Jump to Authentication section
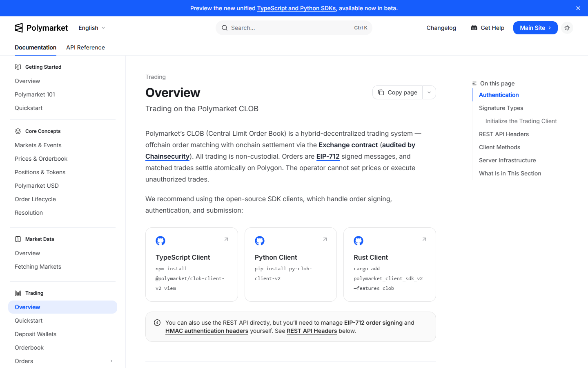The width and height of the screenshot is (588, 368). 499,95
